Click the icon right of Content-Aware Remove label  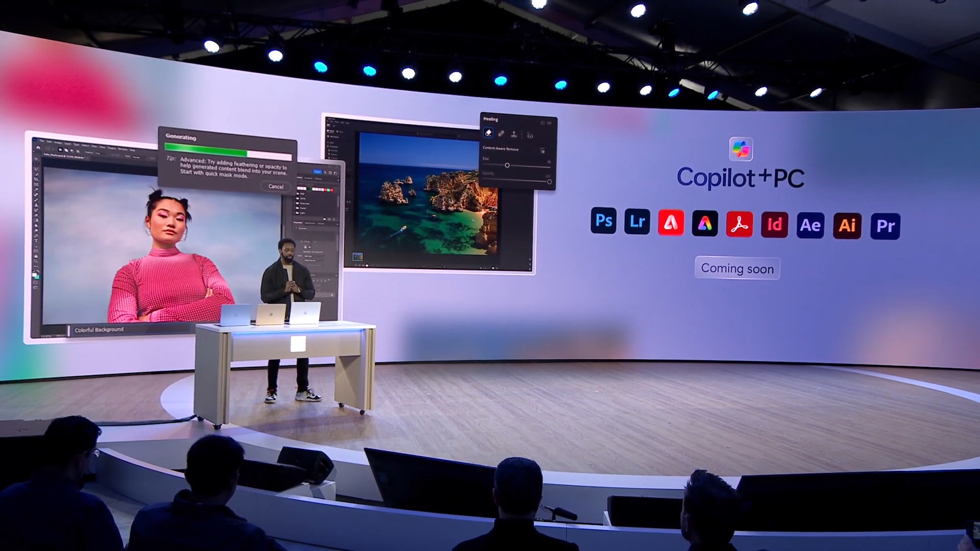click(x=543, y=151)
